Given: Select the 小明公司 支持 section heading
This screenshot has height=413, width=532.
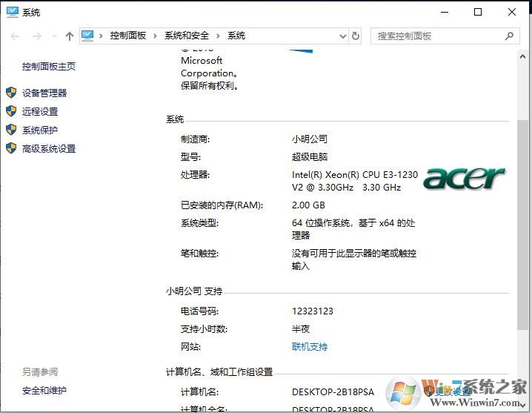Looking at the screenshot, I should [x=194, y=291].
